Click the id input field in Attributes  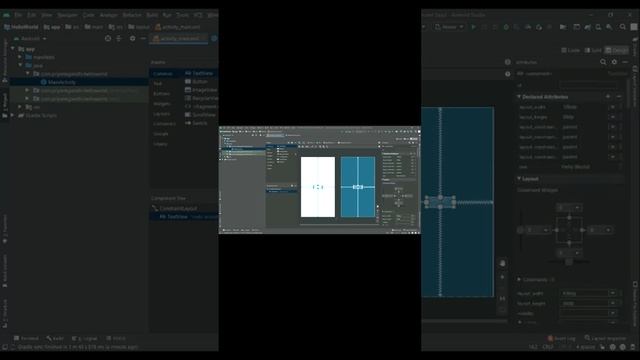(x=589, y=85)
